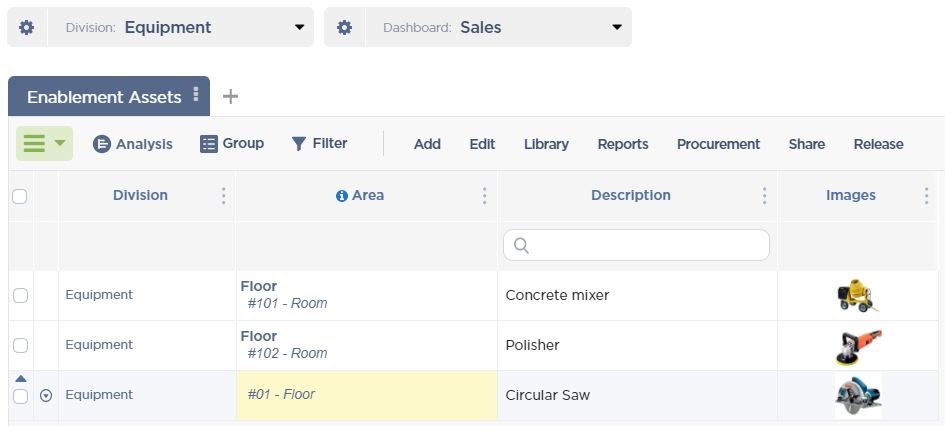945x426 pixels.
Task: Click the Division settings gear icon
Action: click(x=27, y=27)
